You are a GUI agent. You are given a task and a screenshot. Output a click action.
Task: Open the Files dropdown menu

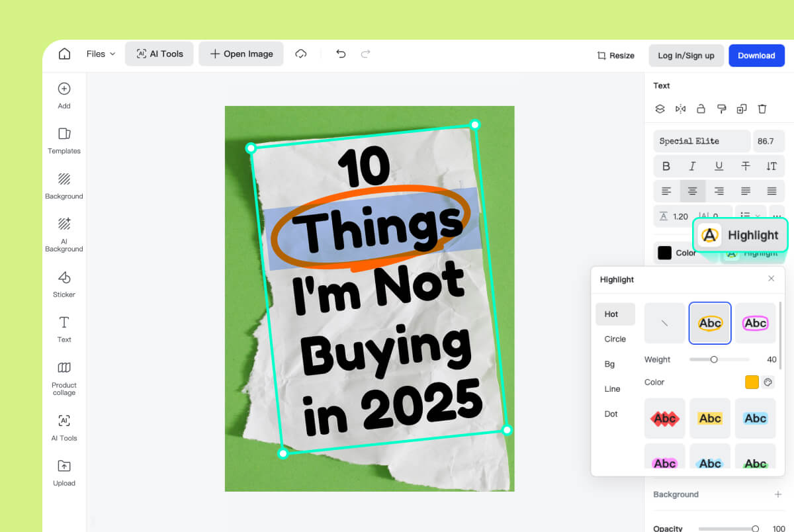click(x=101, y=54)
